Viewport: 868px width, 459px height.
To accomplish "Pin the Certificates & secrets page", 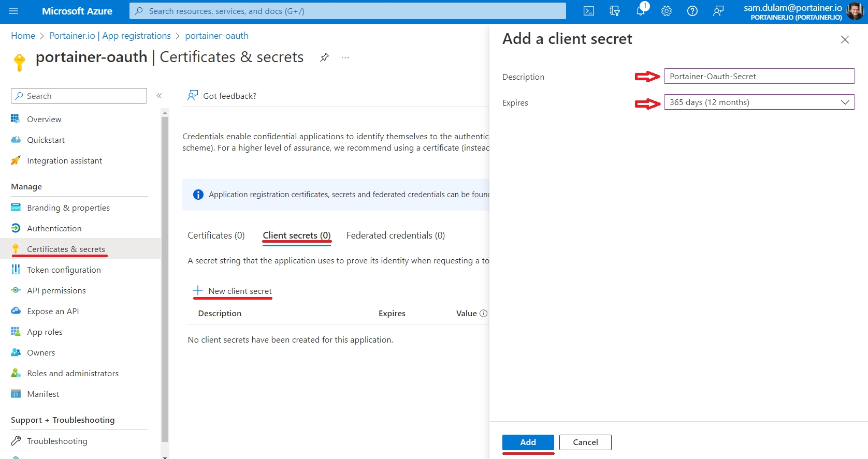I will (324, 57).
